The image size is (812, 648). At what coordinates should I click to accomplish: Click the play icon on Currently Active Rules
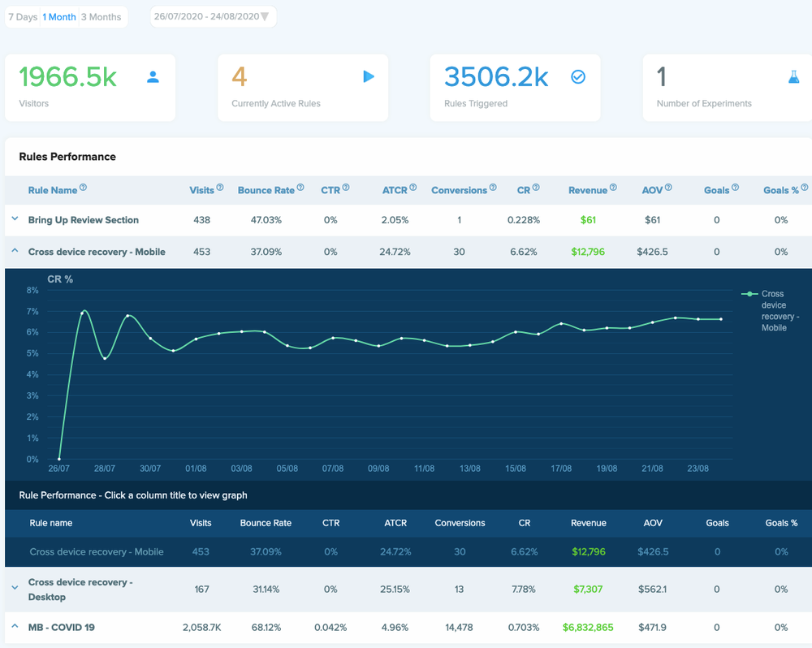tap(369, 76)
